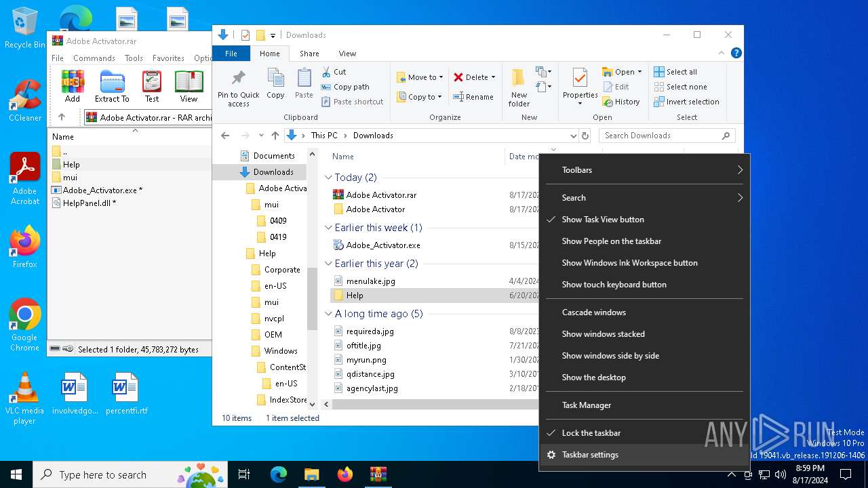Click the Paste ribbon icon
868x488 pixels.
point(304,84)
